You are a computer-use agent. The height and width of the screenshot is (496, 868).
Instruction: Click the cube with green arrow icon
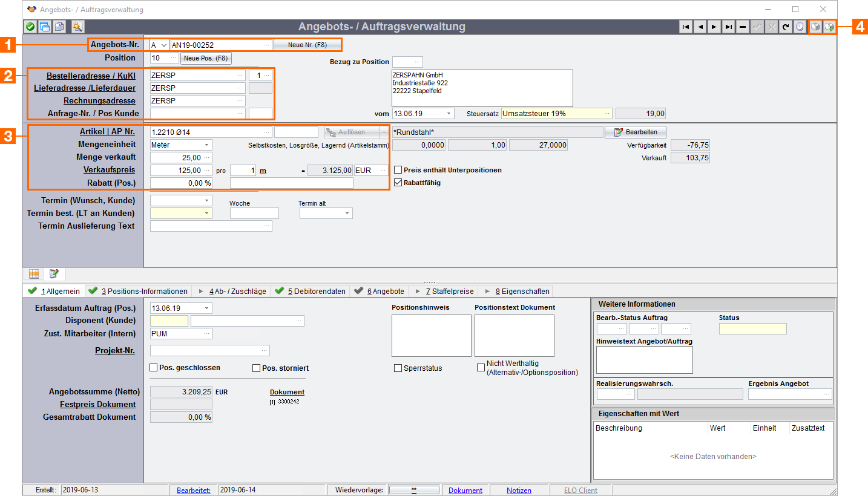pyautogui.click(x=830, y=27)
